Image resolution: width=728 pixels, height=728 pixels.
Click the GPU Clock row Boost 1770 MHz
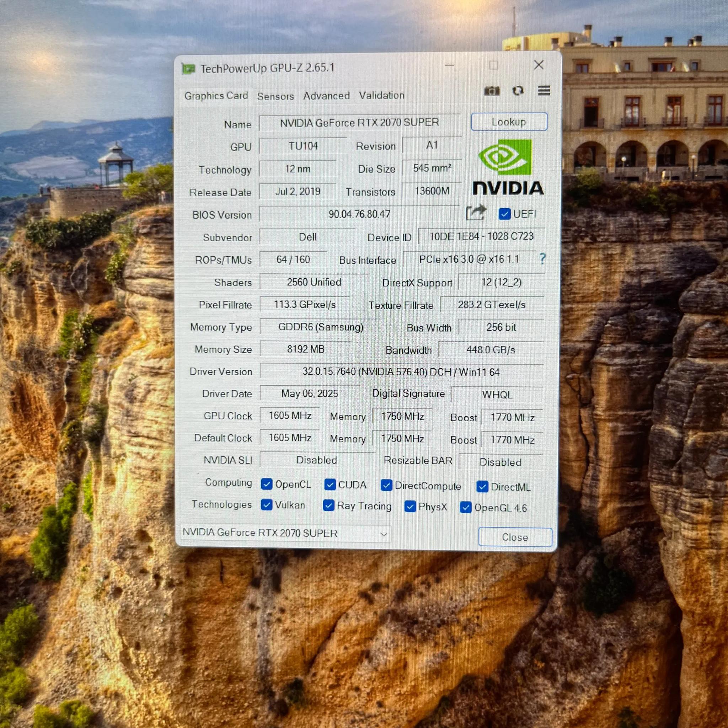point(512,417)
